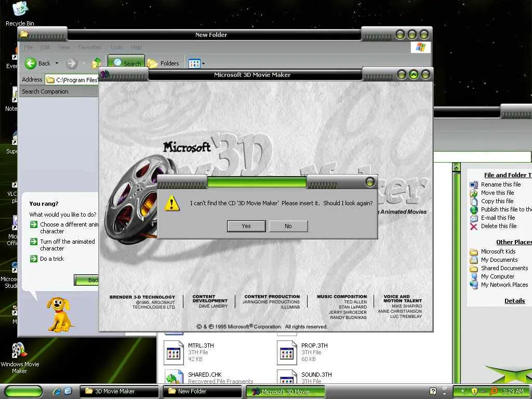Image resolution: width=532 pixels, height=399 pixels.
Task: Click Yes to look for the CD again
Action: [246, 226]
